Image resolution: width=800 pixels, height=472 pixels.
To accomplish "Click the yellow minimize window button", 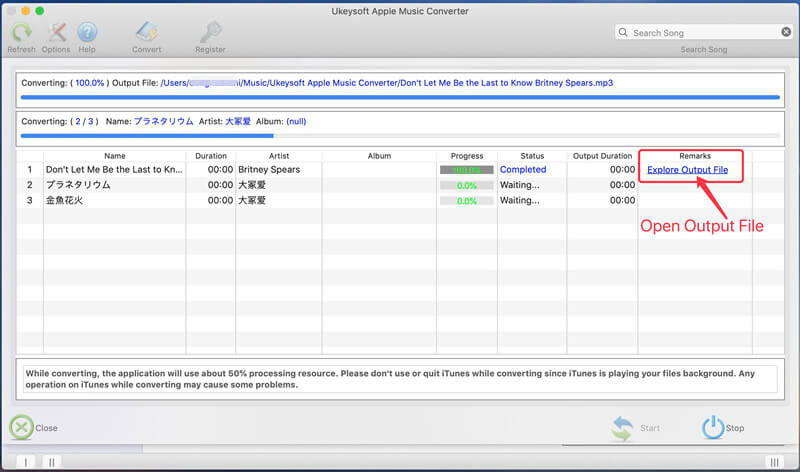I will [x=26, y=11].
